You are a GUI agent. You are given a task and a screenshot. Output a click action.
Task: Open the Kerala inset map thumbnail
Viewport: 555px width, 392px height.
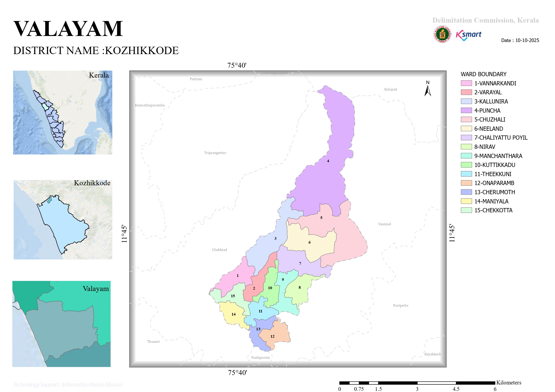click(x=63, y=113)
